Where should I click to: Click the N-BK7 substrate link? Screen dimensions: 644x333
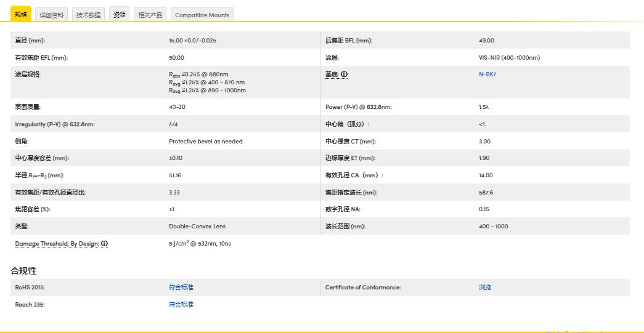[x=487, y=74]
